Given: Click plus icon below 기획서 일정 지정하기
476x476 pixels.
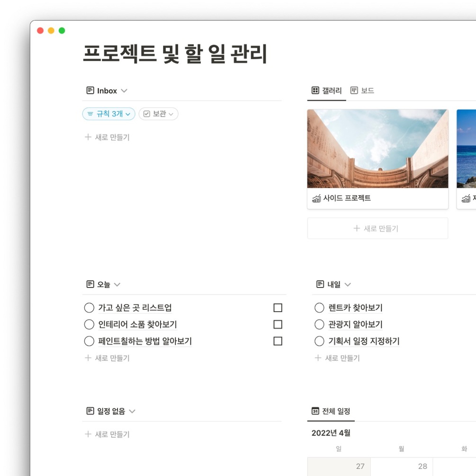Looking at the screenshot, I should point(318,358).
